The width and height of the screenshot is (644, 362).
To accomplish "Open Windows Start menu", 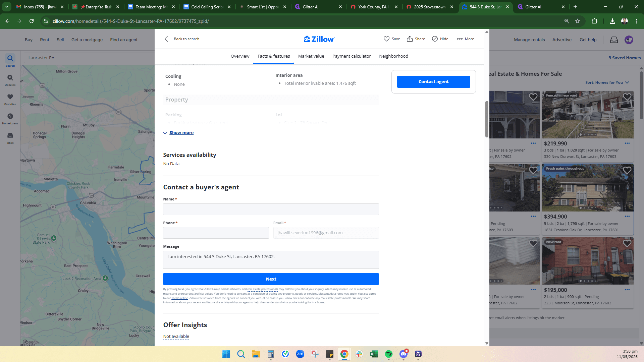I will pyautogui.click(x=226, y=354).
